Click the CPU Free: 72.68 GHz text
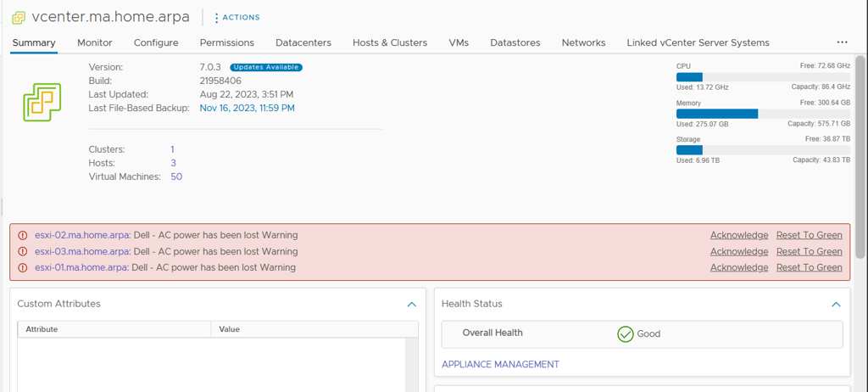868x392 pixels. [825, 66]
